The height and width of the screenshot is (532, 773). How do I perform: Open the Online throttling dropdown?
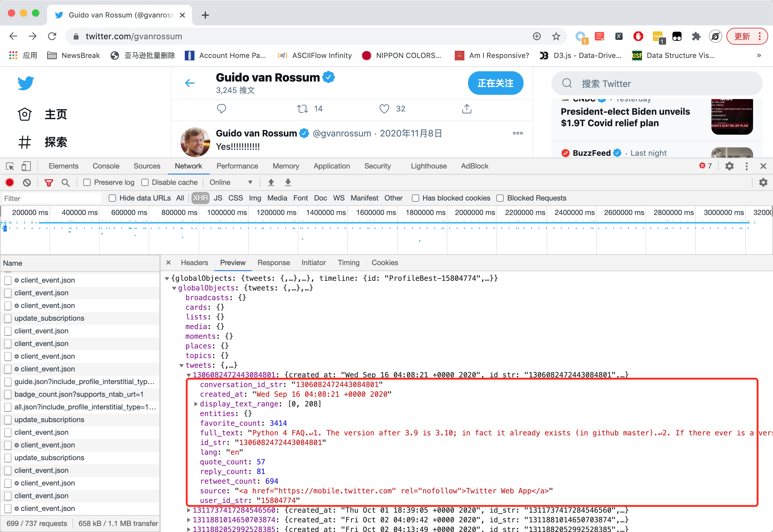click(231, 182)
